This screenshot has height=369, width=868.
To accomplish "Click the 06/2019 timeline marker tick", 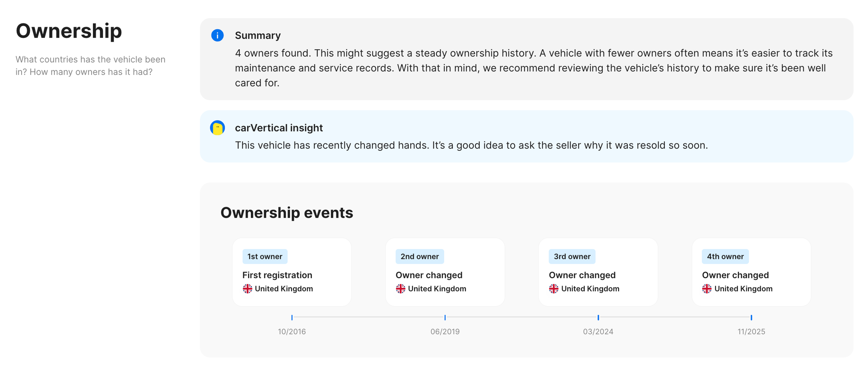I will (x=445, y=317).
